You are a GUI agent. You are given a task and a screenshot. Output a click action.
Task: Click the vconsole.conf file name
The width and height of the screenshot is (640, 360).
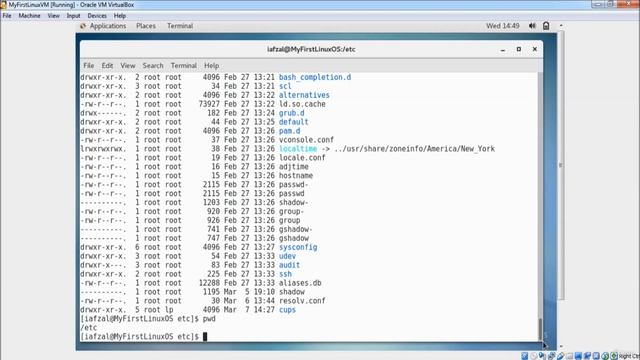[x=306, y=140]
